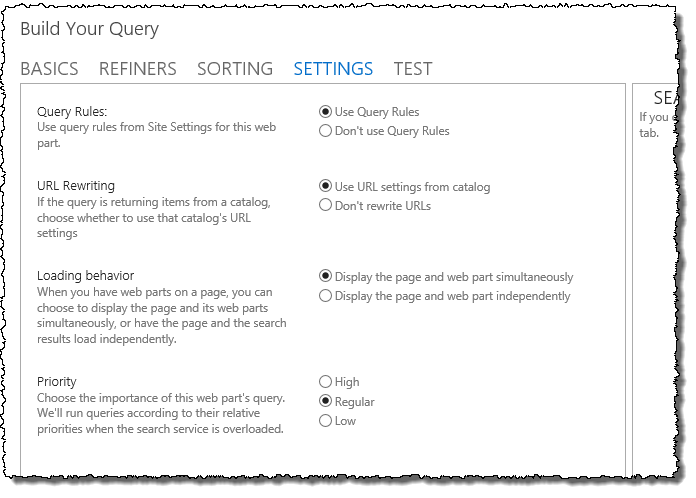Click the 'Loading behavior' section heading
The width and height of the screenshot is (696, 498).
pos(85,275)
